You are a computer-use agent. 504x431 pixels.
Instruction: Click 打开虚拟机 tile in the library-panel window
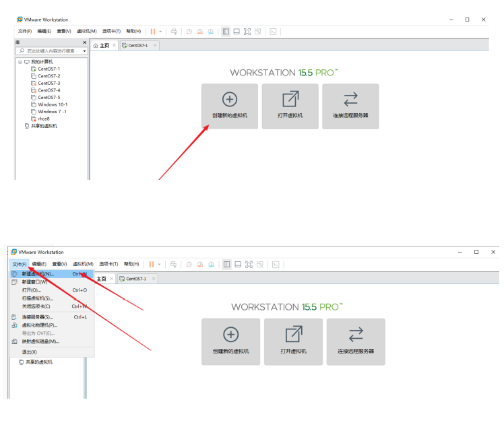[290, 106]
